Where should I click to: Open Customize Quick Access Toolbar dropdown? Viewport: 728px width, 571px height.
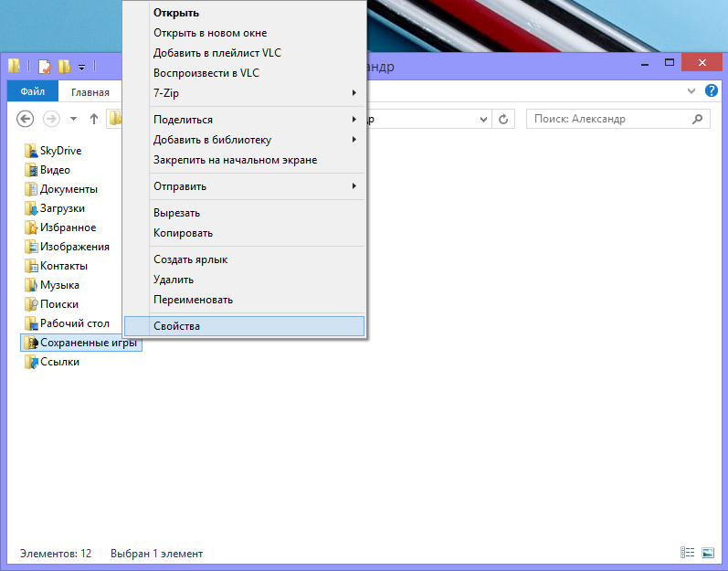81,68
